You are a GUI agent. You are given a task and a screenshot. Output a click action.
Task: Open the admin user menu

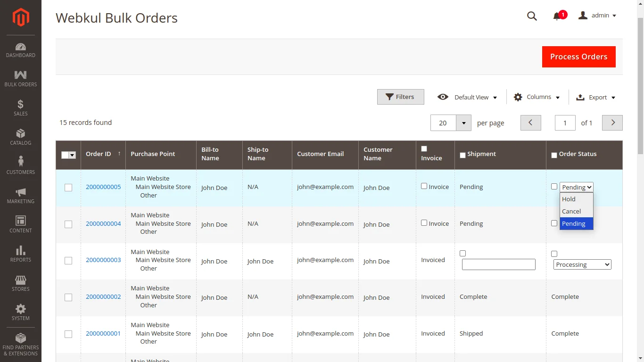tap(597, 15)
